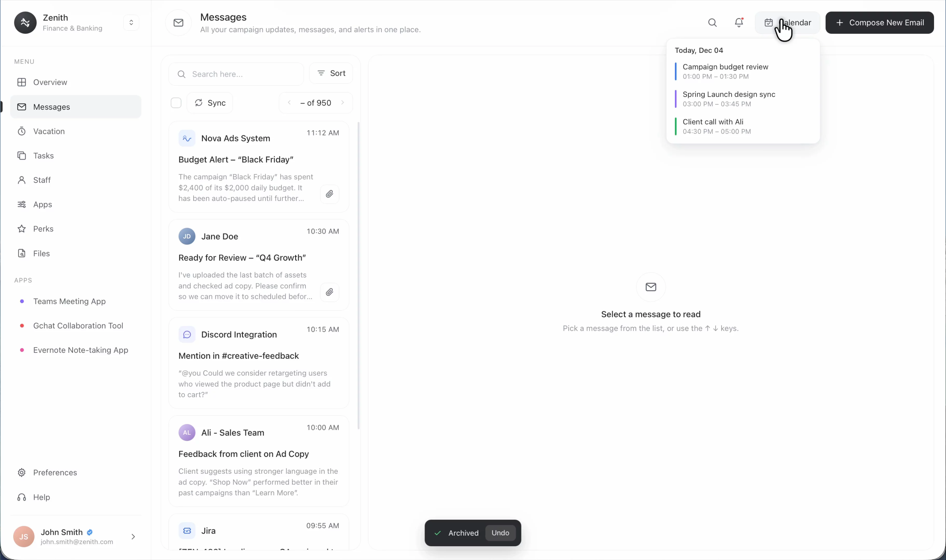The height and width of the screenshot is (560, 946).
Task: Click the Discord Integration sender icon
Action: tap(187, 334)
